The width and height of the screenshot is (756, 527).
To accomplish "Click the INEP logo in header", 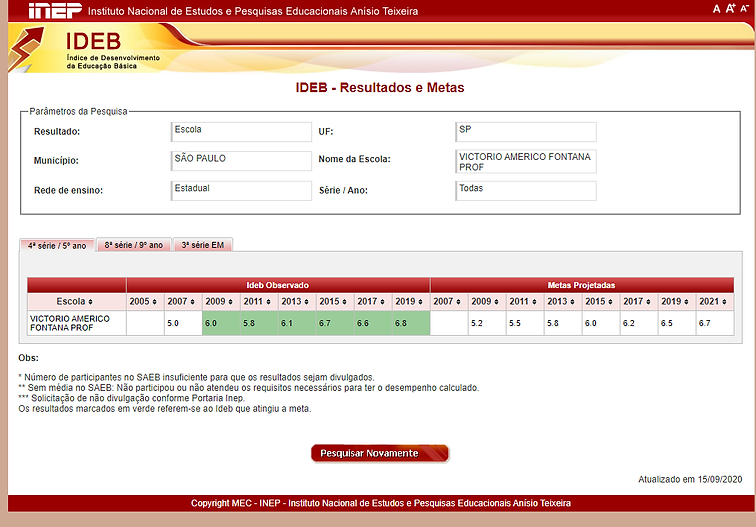I will (x=54, y=11).
